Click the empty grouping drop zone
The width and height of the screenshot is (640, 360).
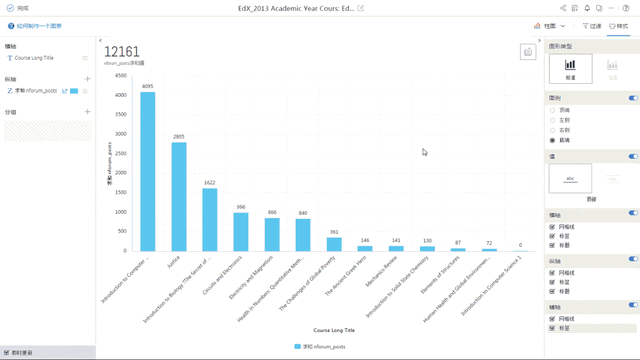48,131
